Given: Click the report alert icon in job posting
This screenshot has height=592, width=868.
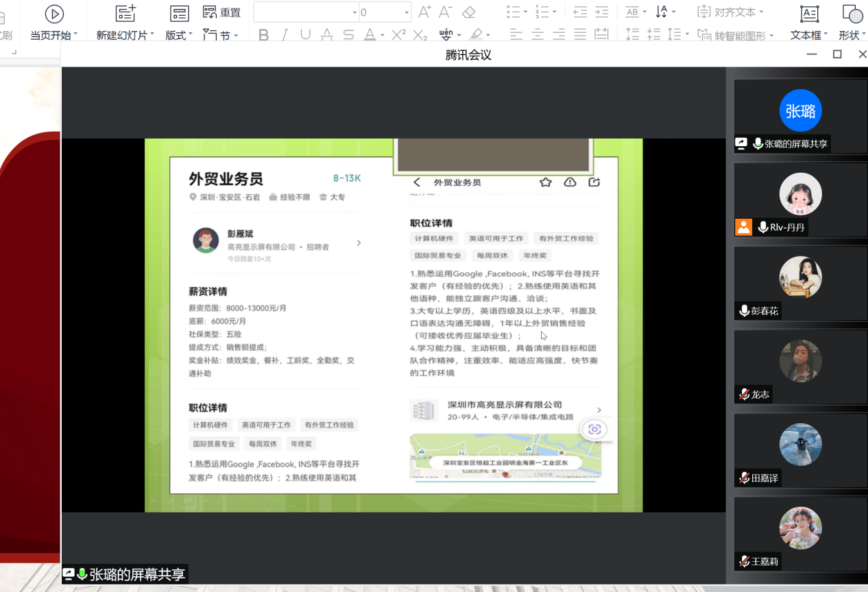Looking at the screenshot, I should pyautogui.click(x=570, y=182).
